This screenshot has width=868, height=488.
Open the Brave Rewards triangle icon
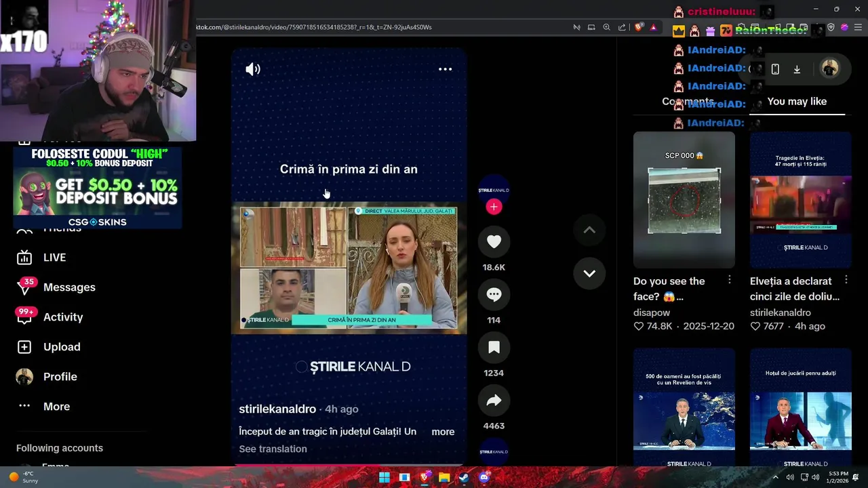tap(653, 27)
